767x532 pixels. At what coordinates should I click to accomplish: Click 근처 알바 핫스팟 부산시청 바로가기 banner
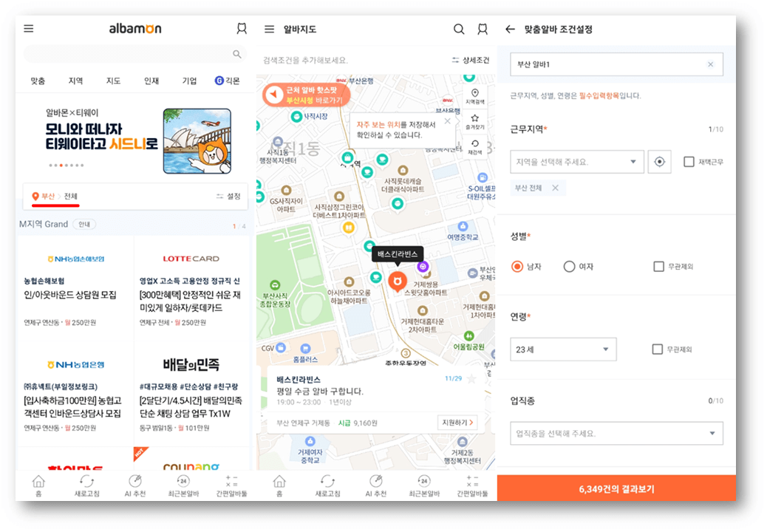[x=307, y=95]
